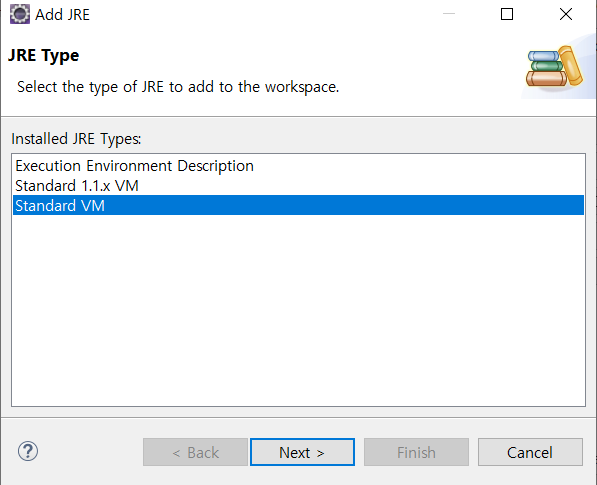The width and height of the screenshot is (597, 485).
Task: Select the Standard VM entry
Action: click(298, 206)
